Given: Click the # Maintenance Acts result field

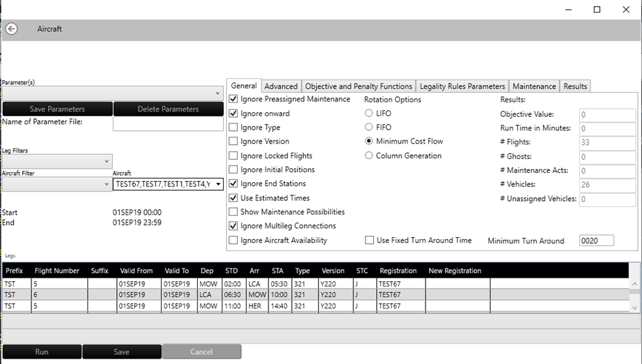Looking at the screenshot, I should pos(608,171).
